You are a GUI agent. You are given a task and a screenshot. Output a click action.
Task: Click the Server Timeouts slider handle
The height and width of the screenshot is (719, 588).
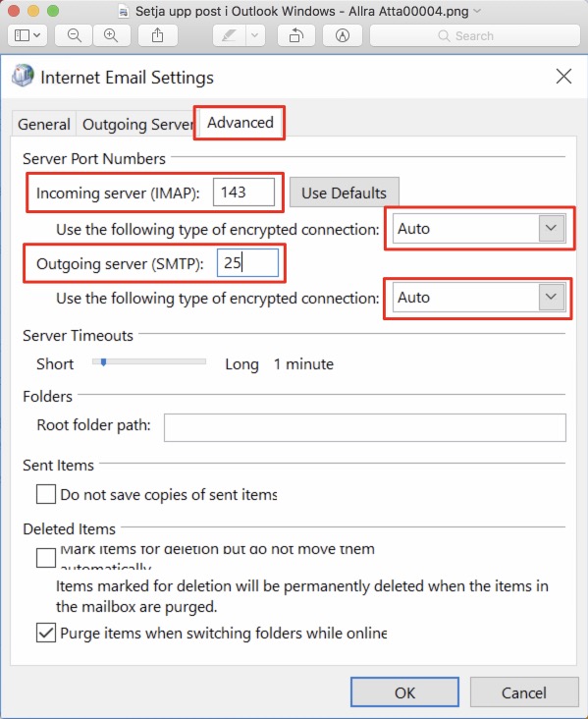(x=104, y=362)
